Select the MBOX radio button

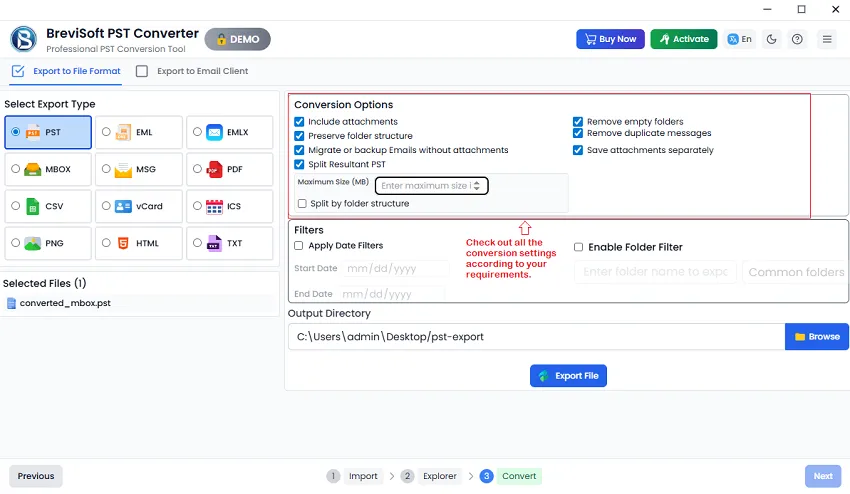16,169
